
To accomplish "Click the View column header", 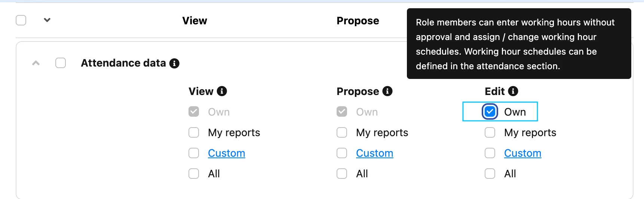I will 194,21.
